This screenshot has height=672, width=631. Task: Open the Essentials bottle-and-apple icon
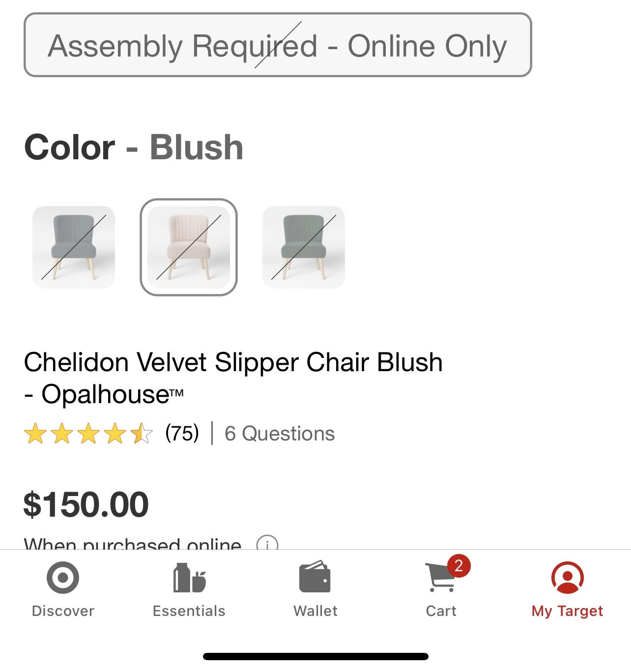point(189,578)
